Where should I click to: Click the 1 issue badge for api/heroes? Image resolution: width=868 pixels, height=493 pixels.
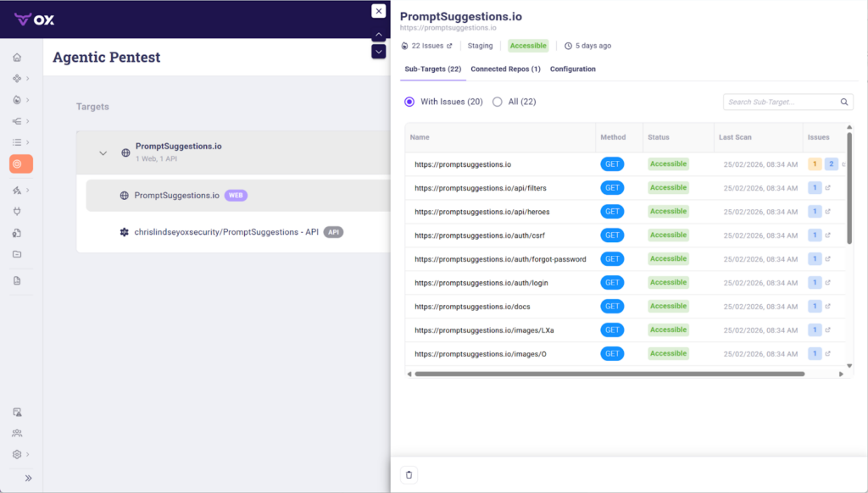point(815,212)
